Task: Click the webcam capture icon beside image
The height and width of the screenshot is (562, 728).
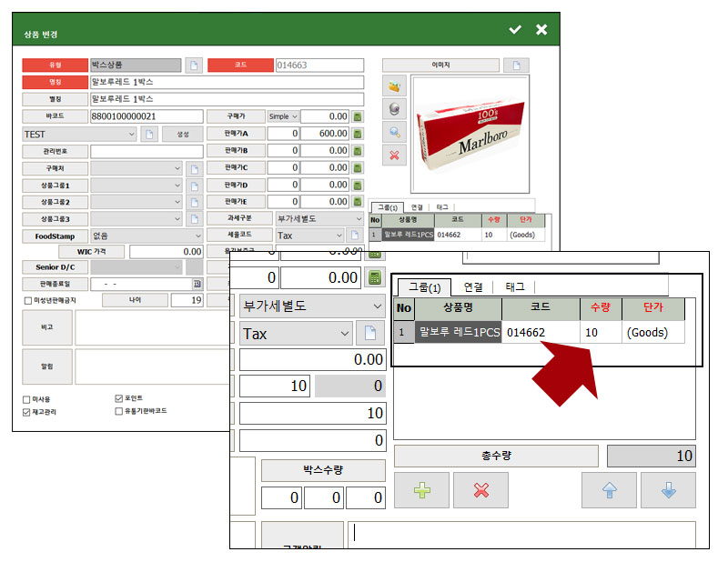Action: coord(394,109)
